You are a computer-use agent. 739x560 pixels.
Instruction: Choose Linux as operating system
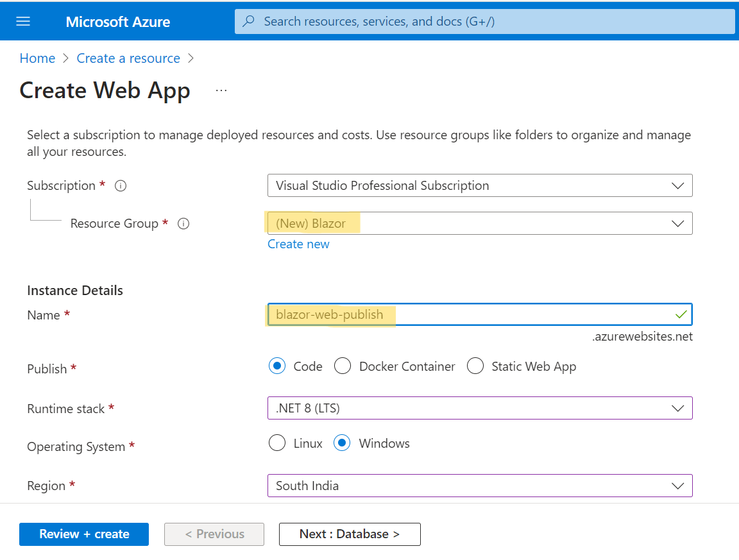point(277,443)
